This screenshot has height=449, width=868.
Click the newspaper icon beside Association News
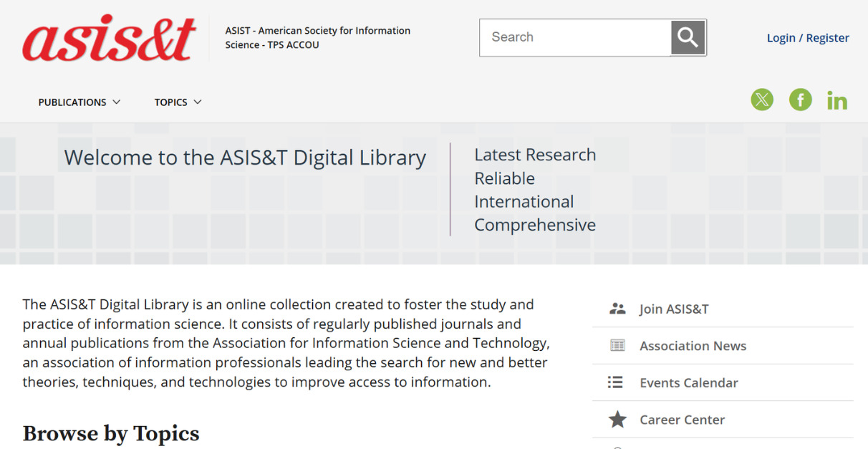pos(617,346)
